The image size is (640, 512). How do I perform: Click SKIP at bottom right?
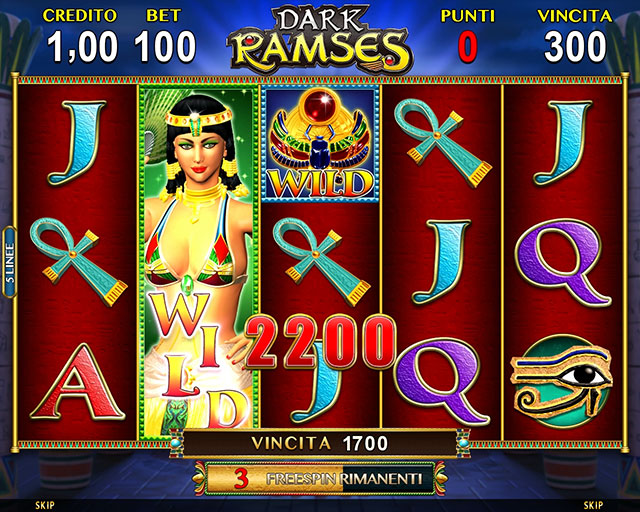[x=593, y=505]
